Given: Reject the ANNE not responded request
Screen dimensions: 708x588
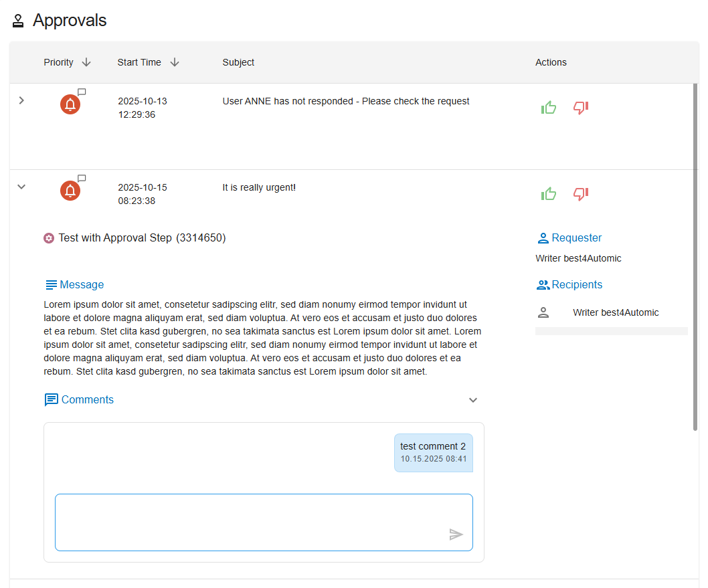Looking at the screenshot, I should [x=580, y=108].
